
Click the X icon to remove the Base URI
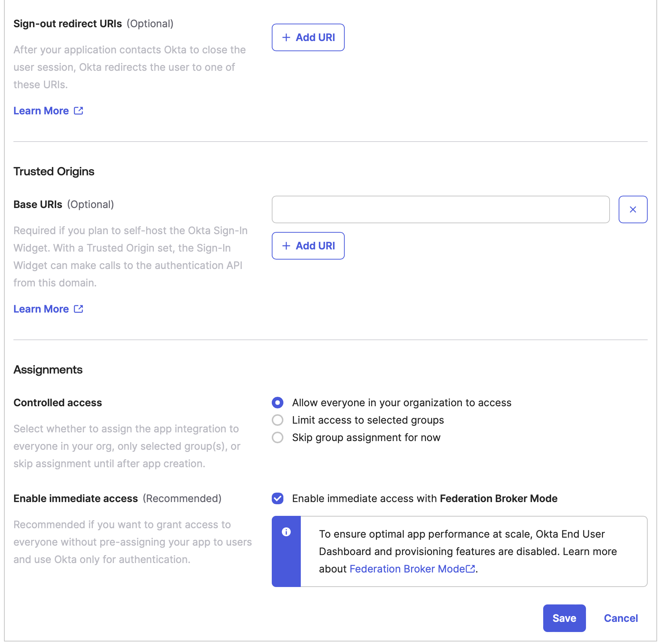point(633,209)
